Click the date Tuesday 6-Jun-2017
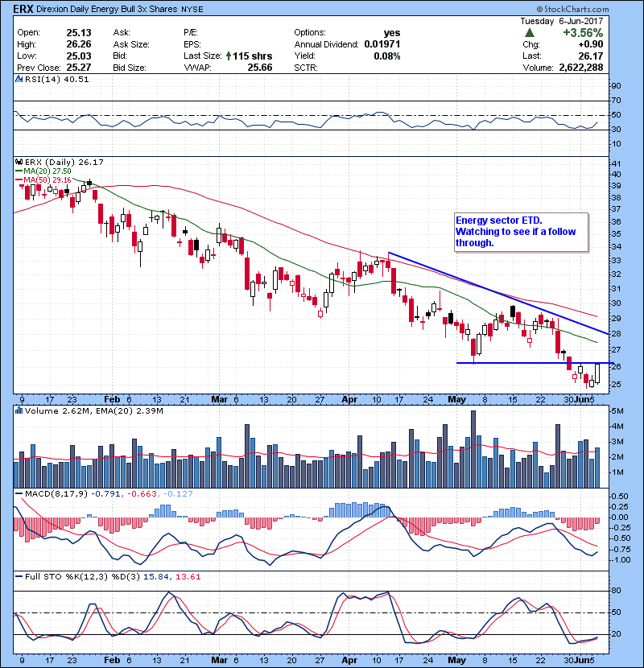This screenshot has width=644, height=668. tap(562, 21)
